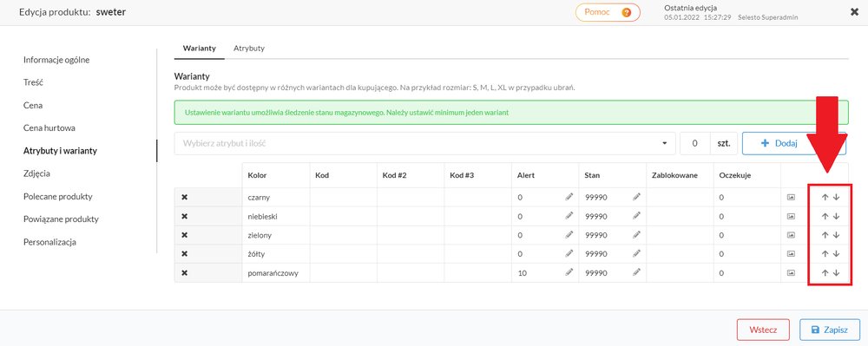Move czarny variant up
Screen dimensions: 868x346
[825, 198]
